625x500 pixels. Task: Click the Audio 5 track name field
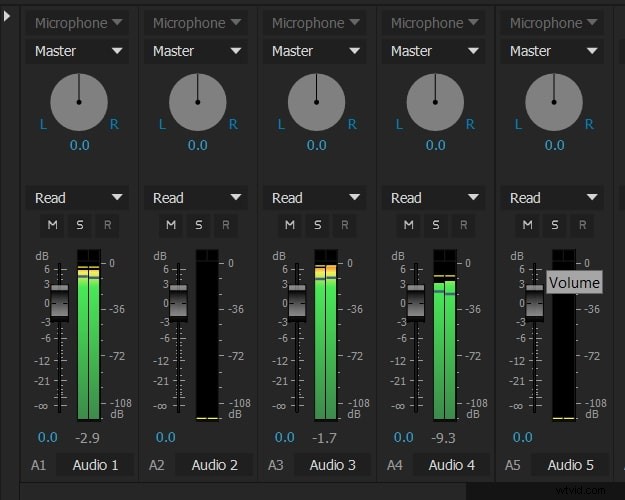[x=570, y=465]
